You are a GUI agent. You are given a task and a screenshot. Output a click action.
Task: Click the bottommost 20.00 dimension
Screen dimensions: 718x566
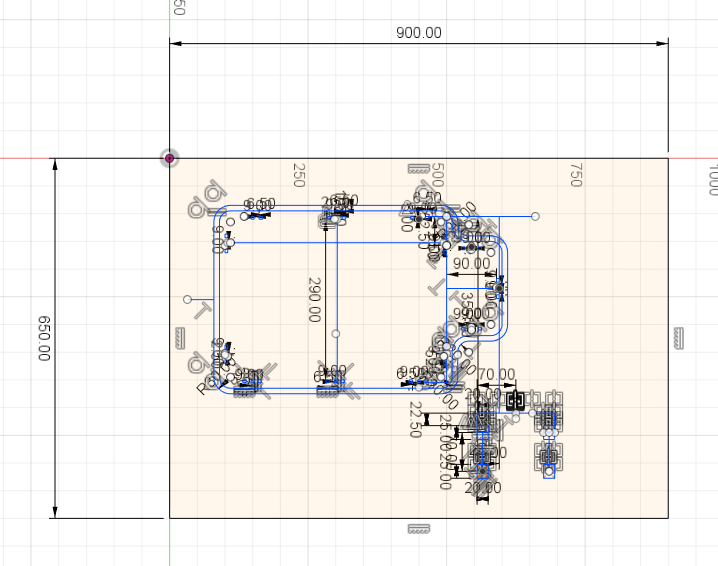pyautogui.click(x=483, y=488)
